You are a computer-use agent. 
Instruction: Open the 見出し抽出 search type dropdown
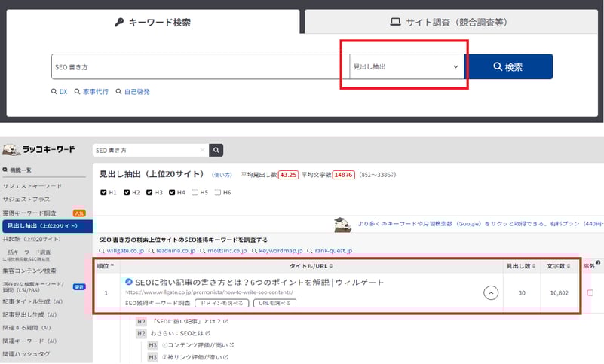406,66
